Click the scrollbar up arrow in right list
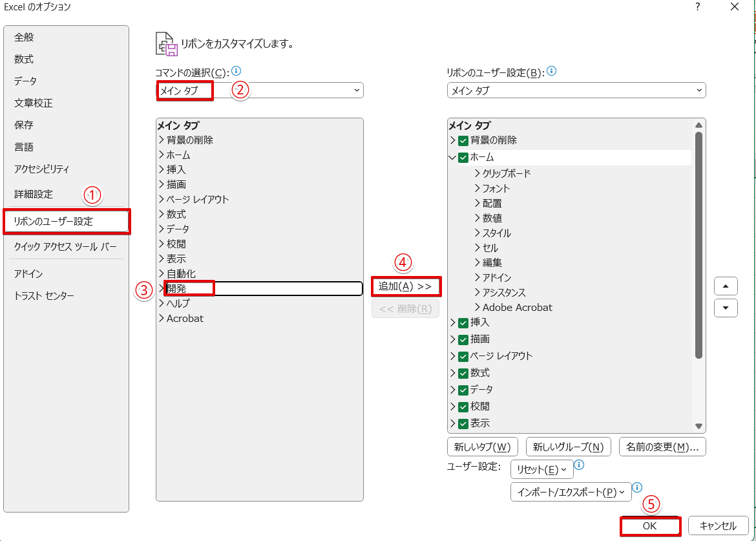The width and height of the screenshot is (756, 541). click(698, 125)
